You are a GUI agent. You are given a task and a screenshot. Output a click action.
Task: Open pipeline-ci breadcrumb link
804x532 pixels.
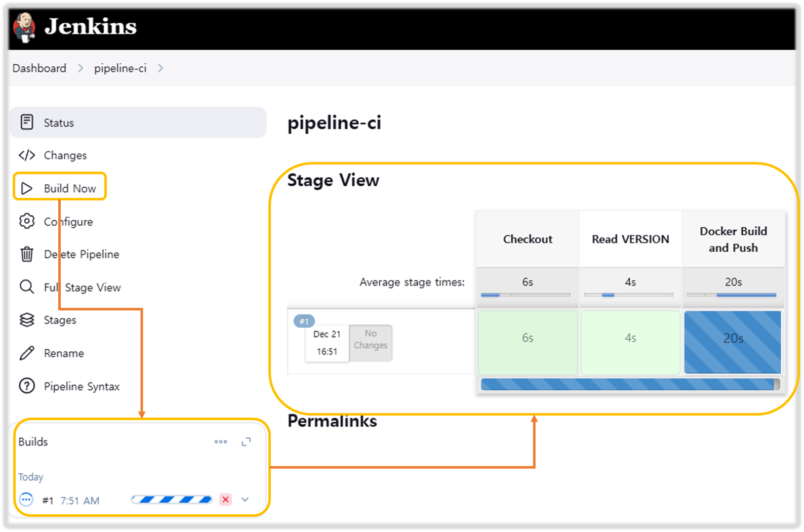click(120, 68)
